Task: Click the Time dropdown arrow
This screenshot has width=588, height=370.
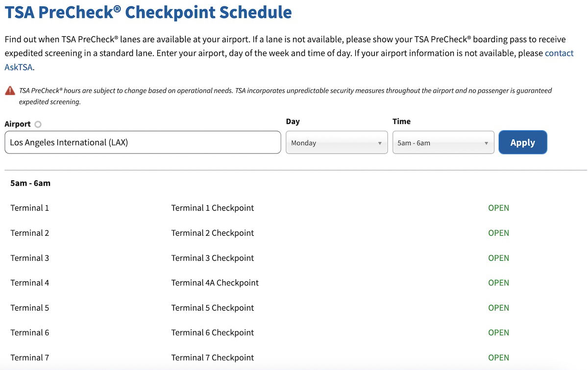Action: pyautogui.click(x=486, y=143)
